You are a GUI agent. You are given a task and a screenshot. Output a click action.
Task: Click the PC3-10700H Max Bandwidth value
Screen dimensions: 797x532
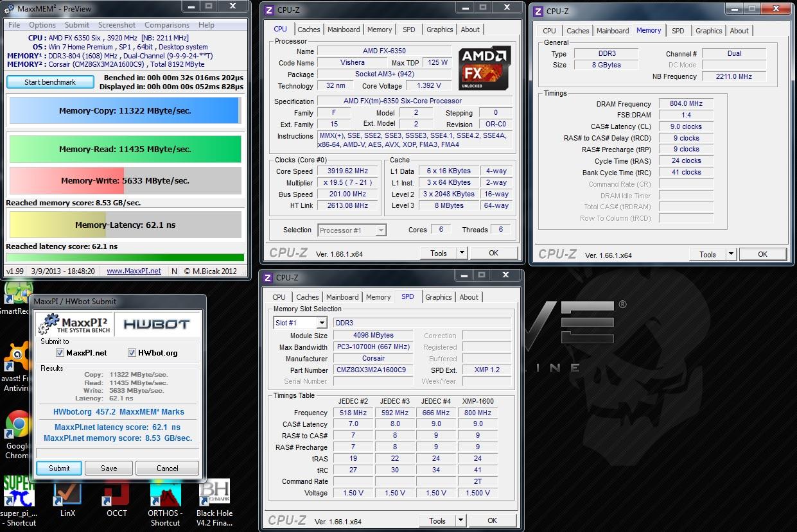click(374, 347)
